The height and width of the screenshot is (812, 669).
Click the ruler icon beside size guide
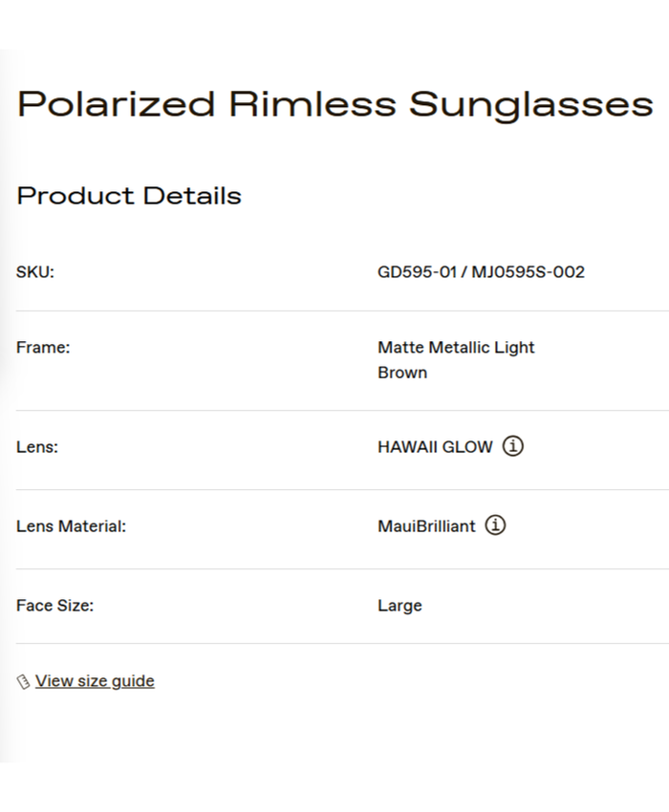click(24, 682)
